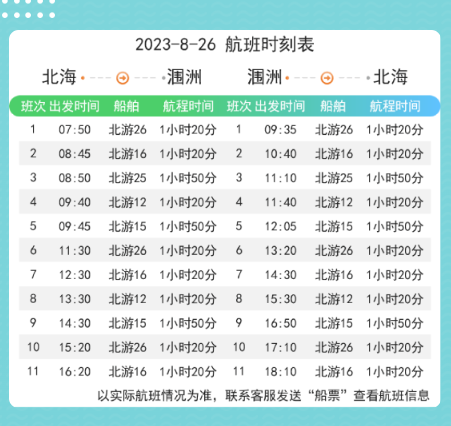Select the 13:30 departure time
Viewport: 451px width, 426px height.
pyautogui.click(x=75, y=299)
